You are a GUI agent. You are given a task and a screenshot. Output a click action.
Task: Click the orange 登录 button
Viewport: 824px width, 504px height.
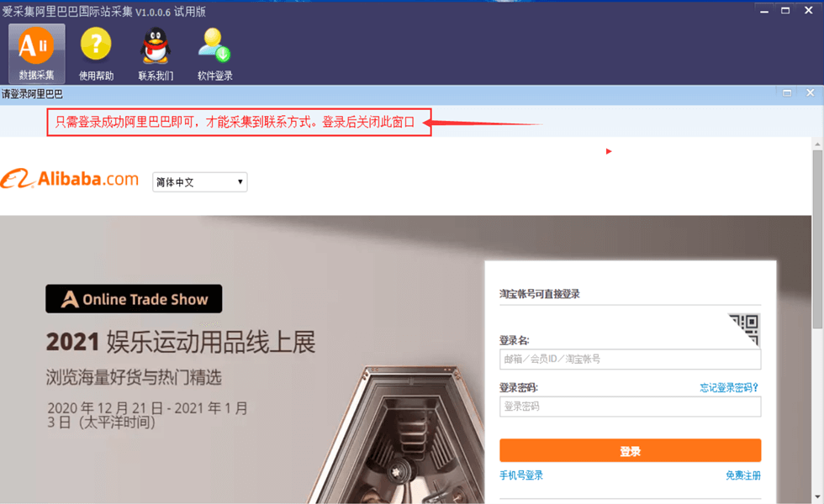pos(630,451)
